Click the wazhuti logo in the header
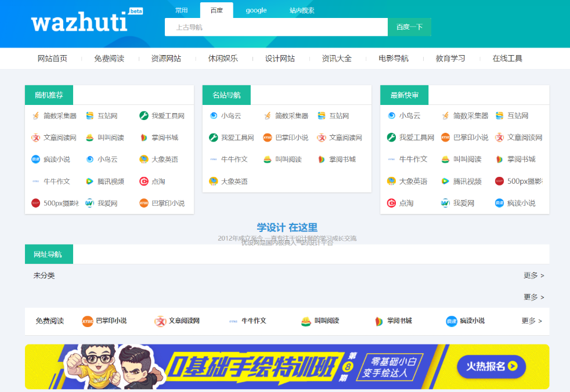 pyautogui.click(x=79, y=23)
